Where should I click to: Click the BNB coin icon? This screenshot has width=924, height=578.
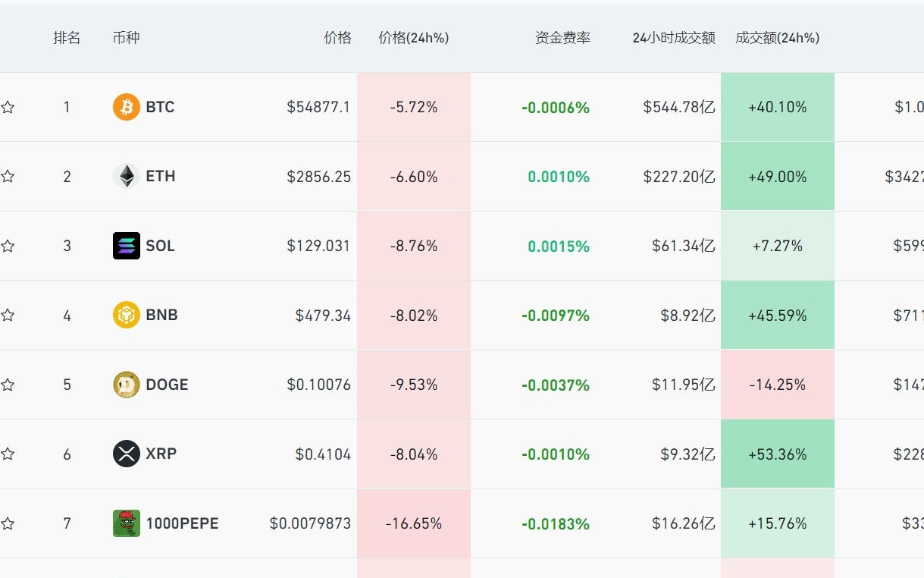tap(127, 315)
